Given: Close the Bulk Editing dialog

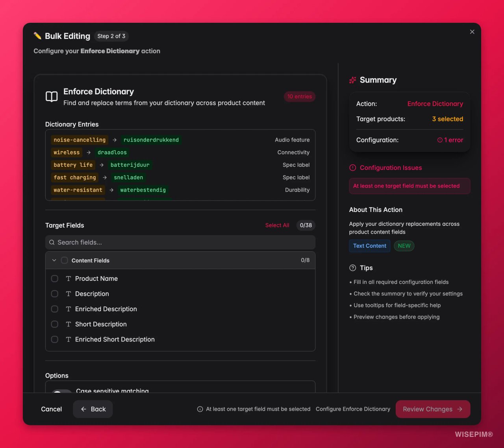Looking at the screenshot, I should [x=472, y=32].
